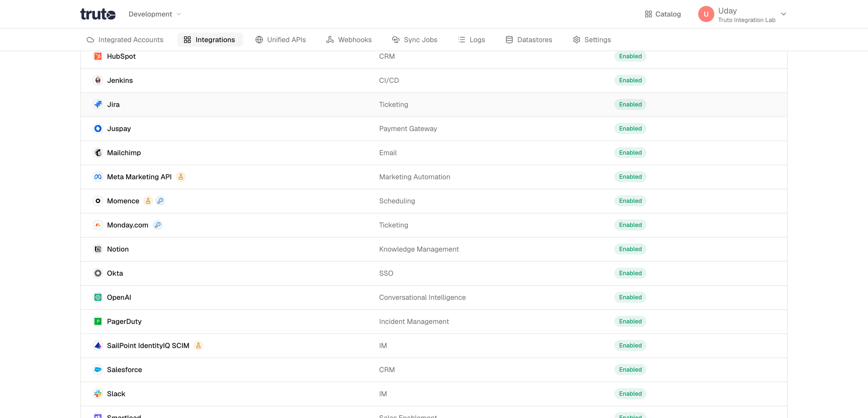Click the SSO category text

[x=386, y=273]
